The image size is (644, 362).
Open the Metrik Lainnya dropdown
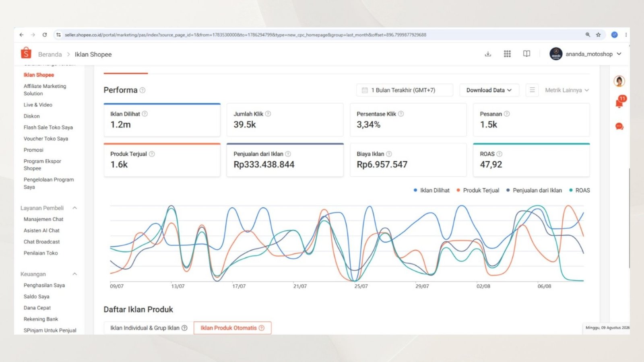pos(567,90)
